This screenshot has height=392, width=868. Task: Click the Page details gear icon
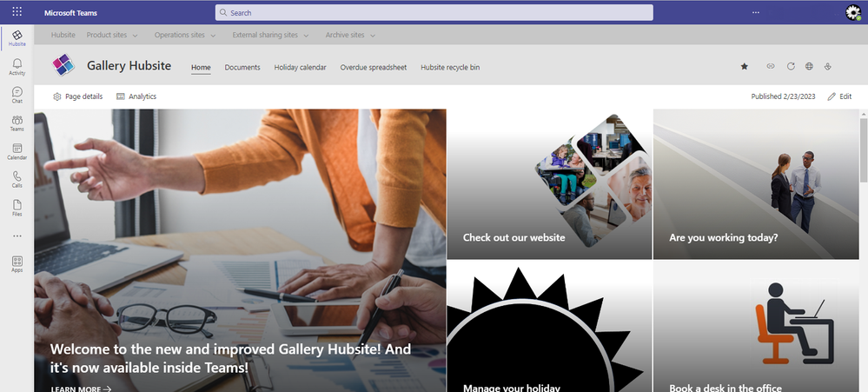(x=57, y=96)
